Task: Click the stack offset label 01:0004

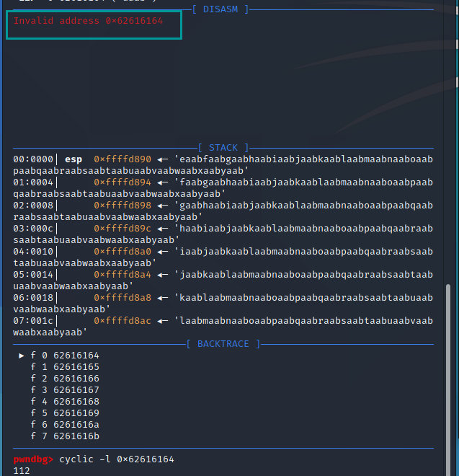Action: coord(33,182)
